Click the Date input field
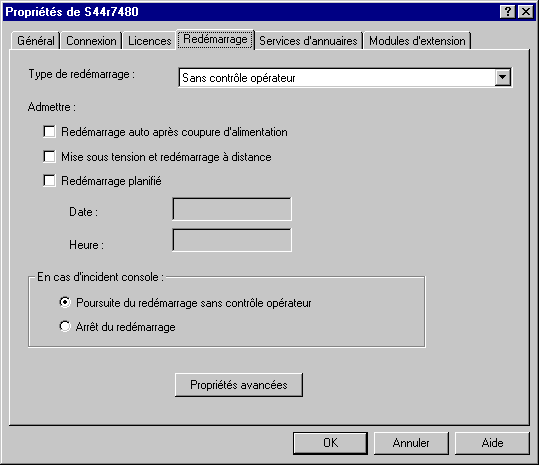Image resolution: width=539 pixels, height=465 pixels. 232,209
